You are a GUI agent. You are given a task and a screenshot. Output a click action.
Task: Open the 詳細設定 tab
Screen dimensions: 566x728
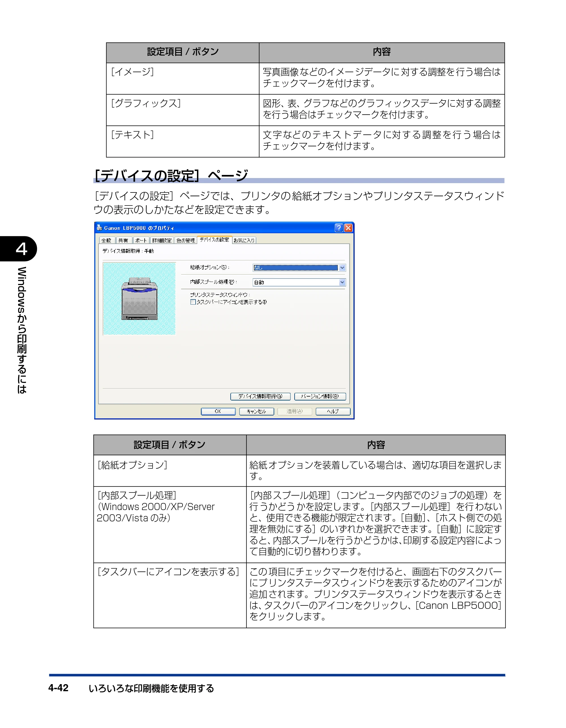tap(162, 240)
